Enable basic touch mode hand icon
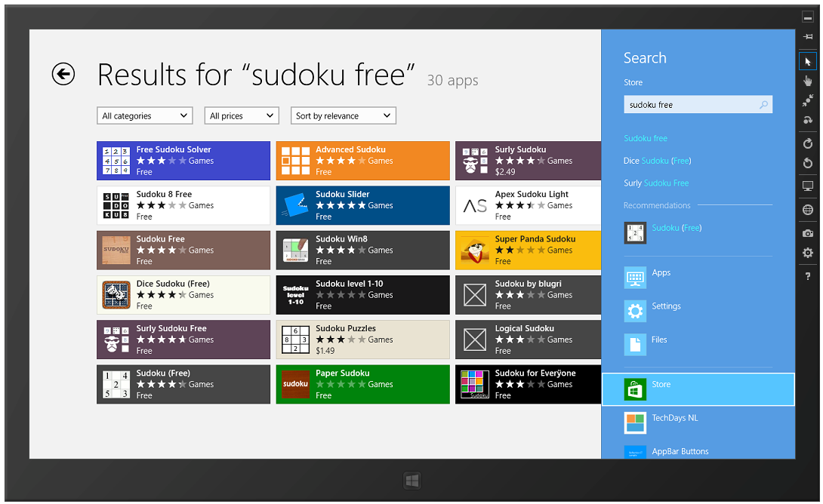Image resolution: width=823 pixels, height=504 pixels. point(807,81)
